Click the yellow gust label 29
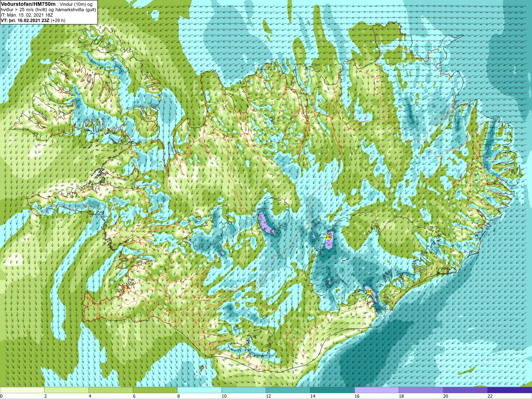532x399 pixels. (328, 236)
